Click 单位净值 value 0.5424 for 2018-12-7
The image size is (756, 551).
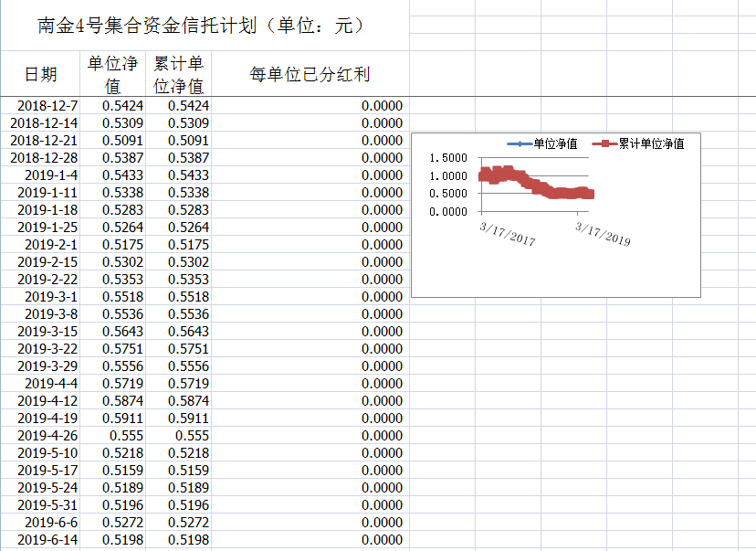click(113, 106)
